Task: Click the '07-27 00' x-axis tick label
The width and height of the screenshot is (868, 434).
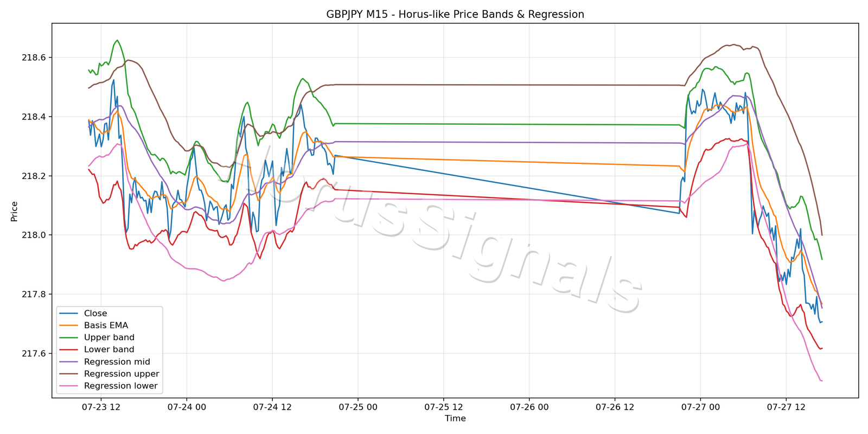Action: point(700,407)
